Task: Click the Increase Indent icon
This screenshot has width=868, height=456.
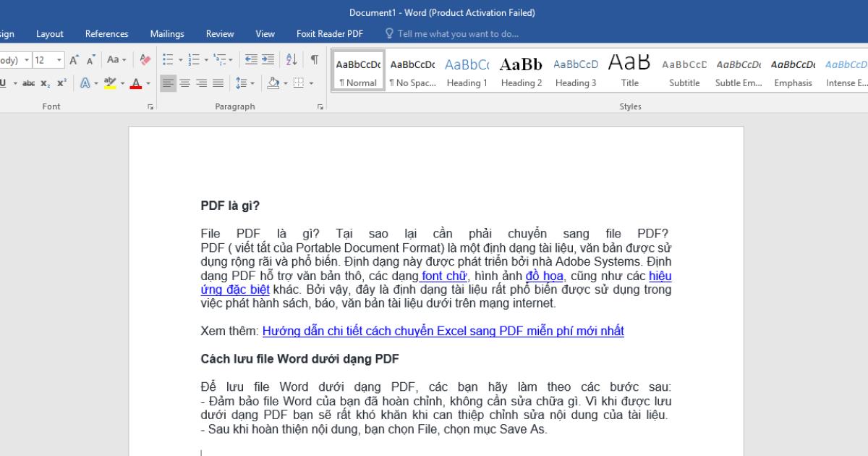Action: point(268,59)
